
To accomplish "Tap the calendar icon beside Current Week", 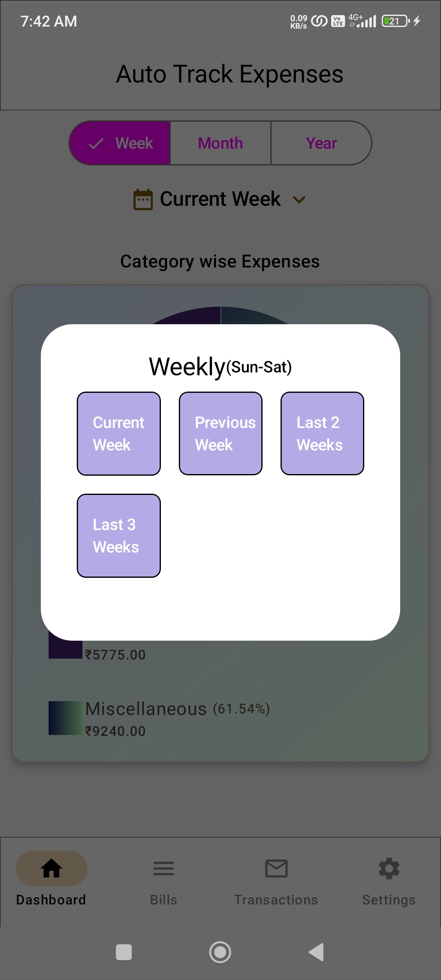I will point(143,200).
